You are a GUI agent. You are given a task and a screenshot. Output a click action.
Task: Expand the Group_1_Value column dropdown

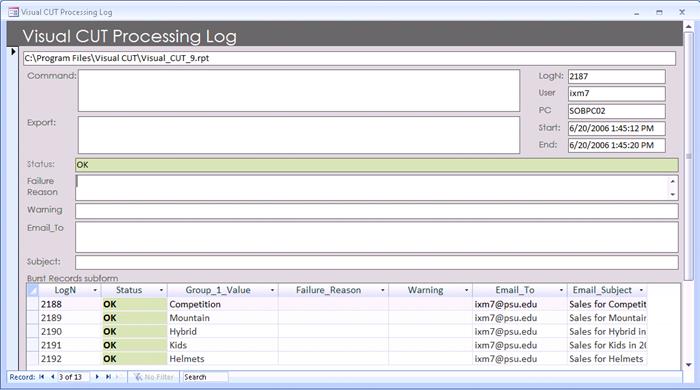tap(272, 290)
